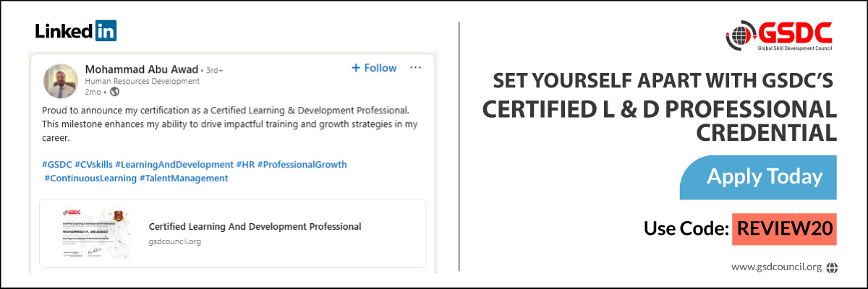Open Mohammad Abu Awad's profile photo
868x289 pixels.
tap(61, 81)
